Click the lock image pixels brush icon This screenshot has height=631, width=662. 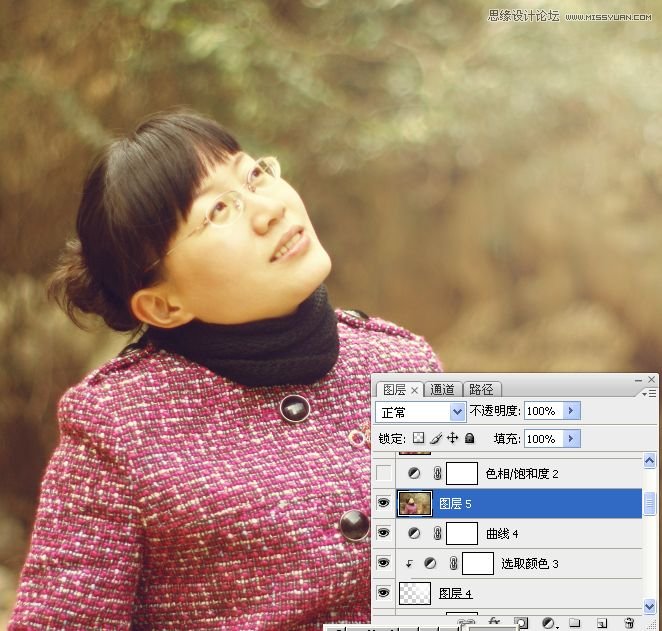436,438
